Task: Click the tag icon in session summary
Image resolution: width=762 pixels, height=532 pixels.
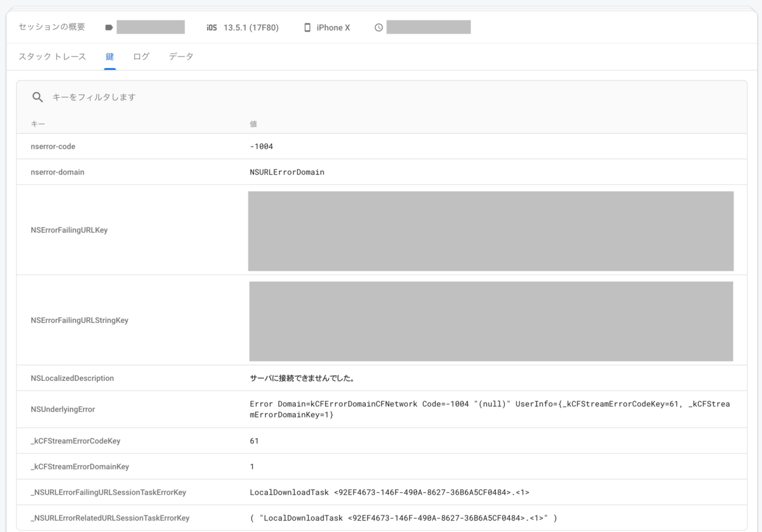Action: (x=109, y=27)
